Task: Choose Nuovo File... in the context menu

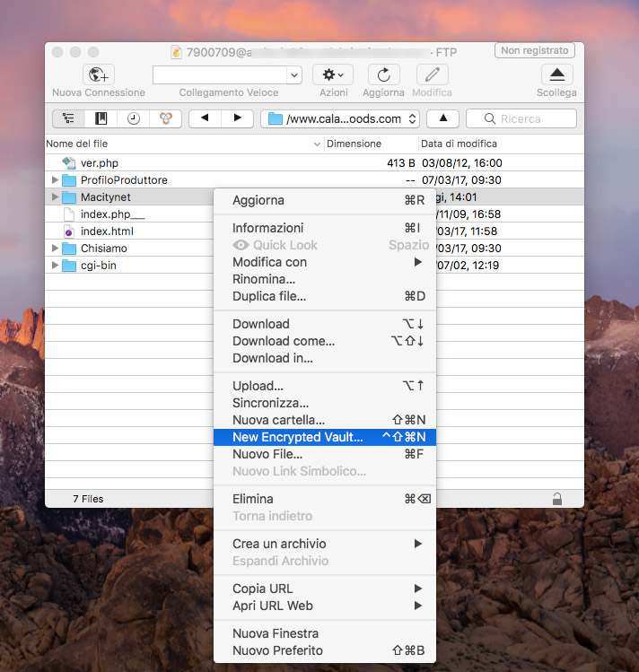Action: (x=325, y=454)
